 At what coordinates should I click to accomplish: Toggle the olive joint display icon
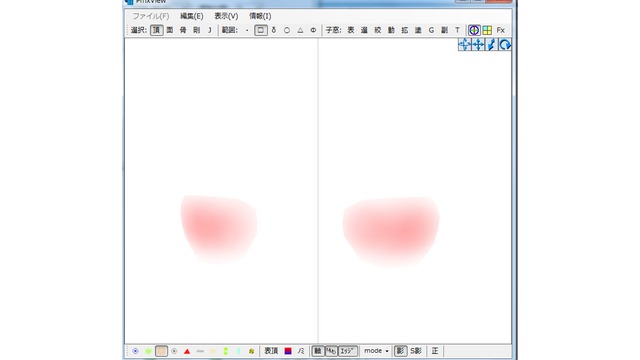(251, 351)
